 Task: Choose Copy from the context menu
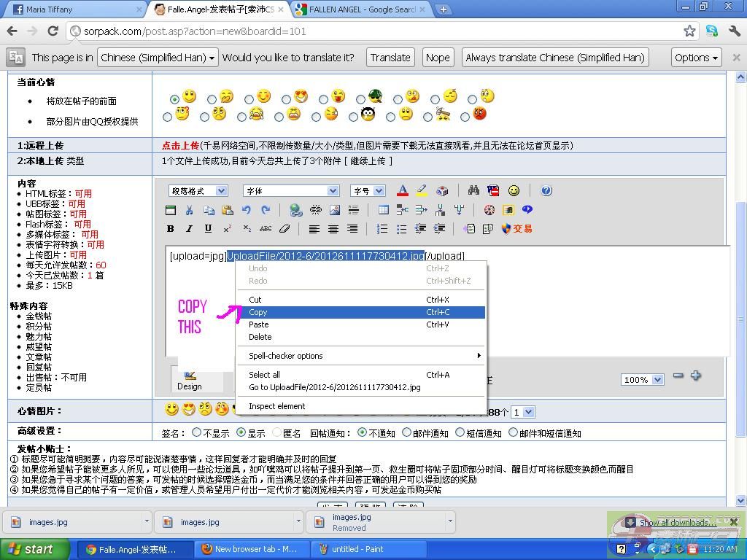pyautogui.click(x=258, y=312)
